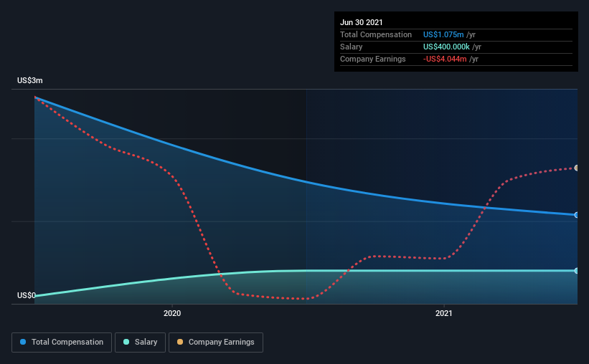
Task: Click the US$400.000k salary value
Action: pyautogui.click(x=446, y=47)
